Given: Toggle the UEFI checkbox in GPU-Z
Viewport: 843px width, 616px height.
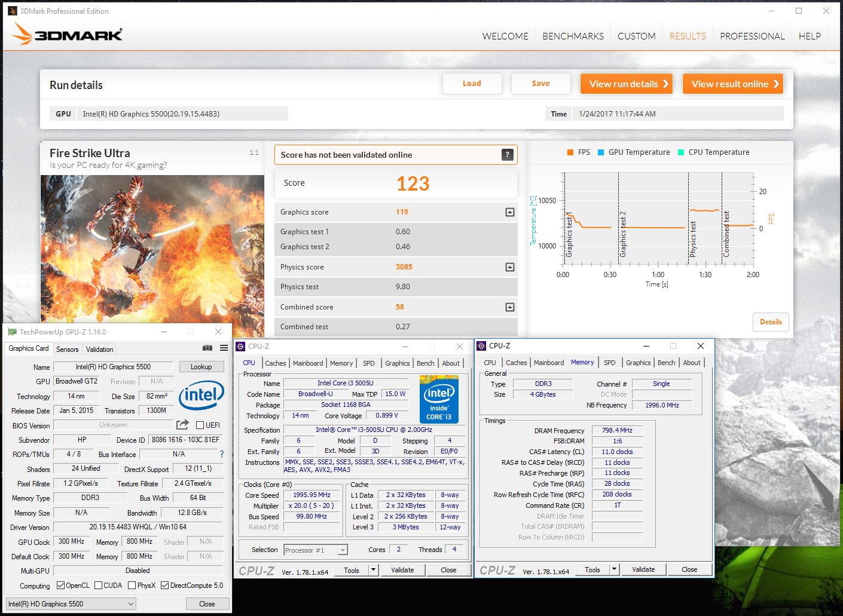Looking at the screenshot, I should pos(200,425).
